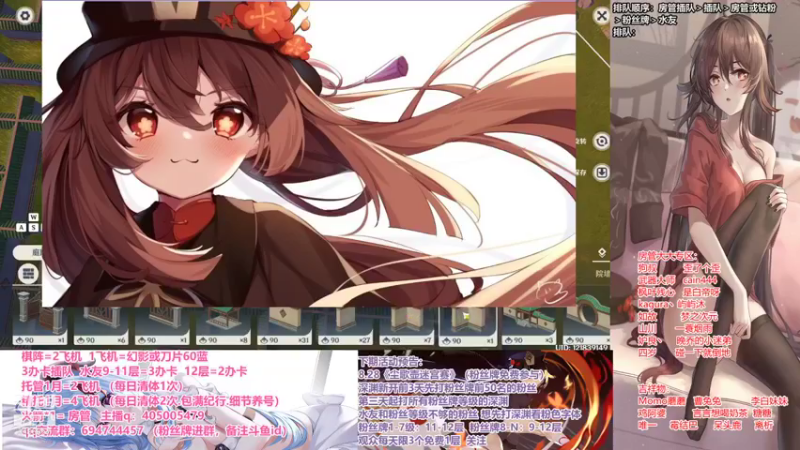Click the A movement key indicator
The width and height of the screenshot is (800, 450).
tap(21, 227)
